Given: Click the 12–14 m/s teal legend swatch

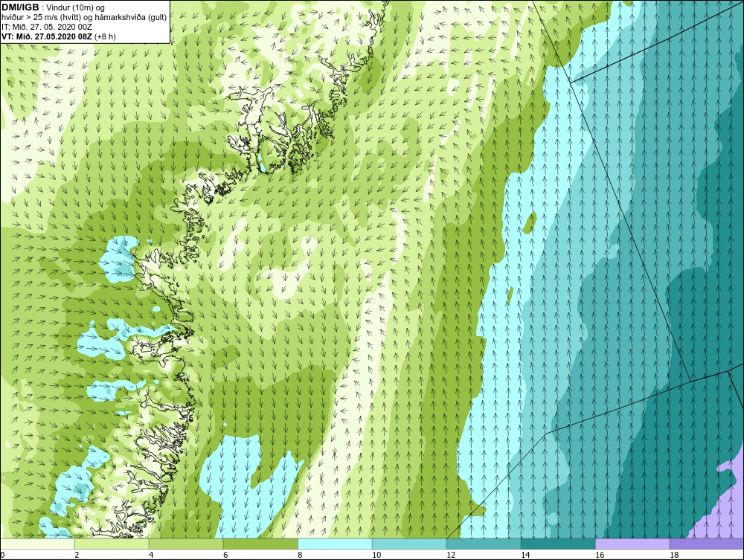Looking at the screenshot, I should [x=484, y=544].
